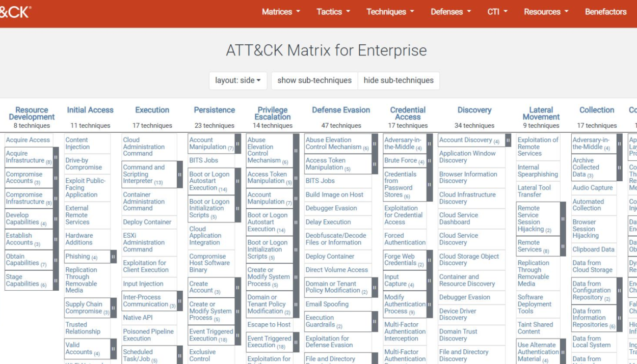Expand Develop Capabilities sub-techniques handle
This screenshot has width=637, height=364.
56,219
